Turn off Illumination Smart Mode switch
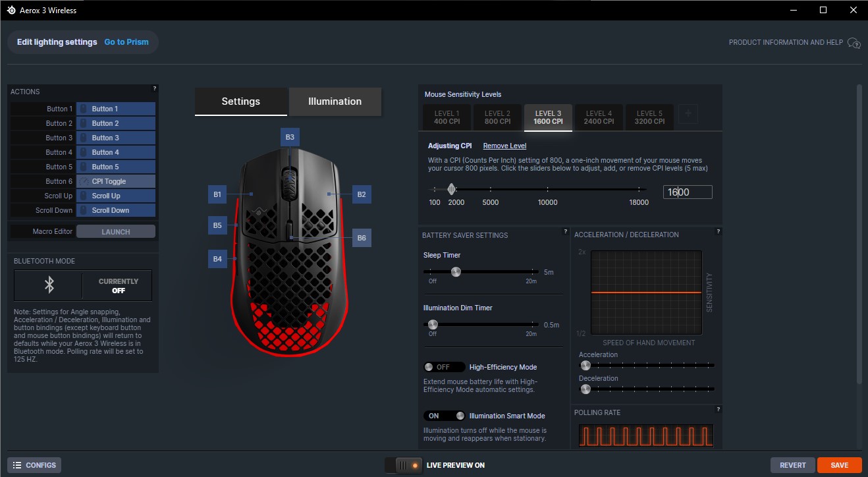 [443, 416]
